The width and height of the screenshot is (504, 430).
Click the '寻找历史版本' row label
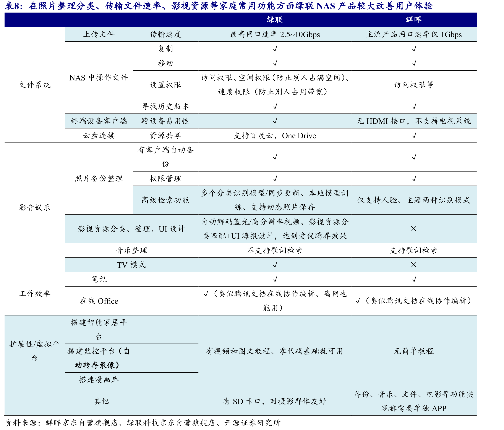tap(165, 107)
